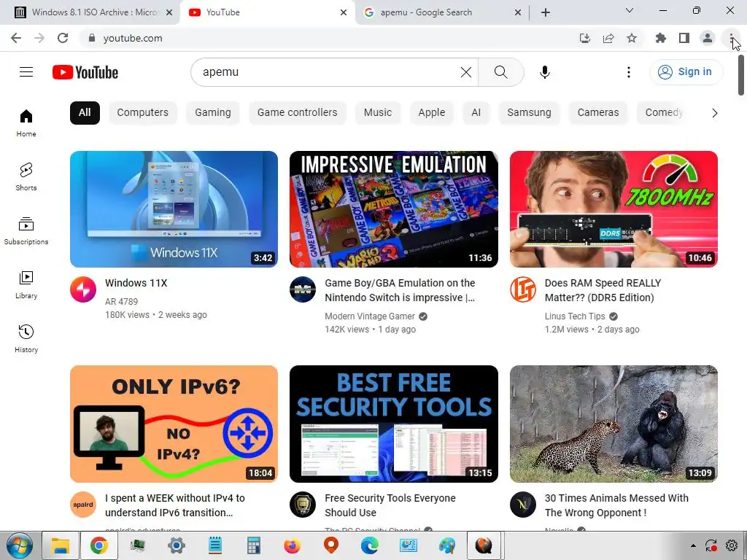This screenshot has height=560, width=747.
Task: Open Does RAM Speed REALLY Matter title
Action: 603,290
